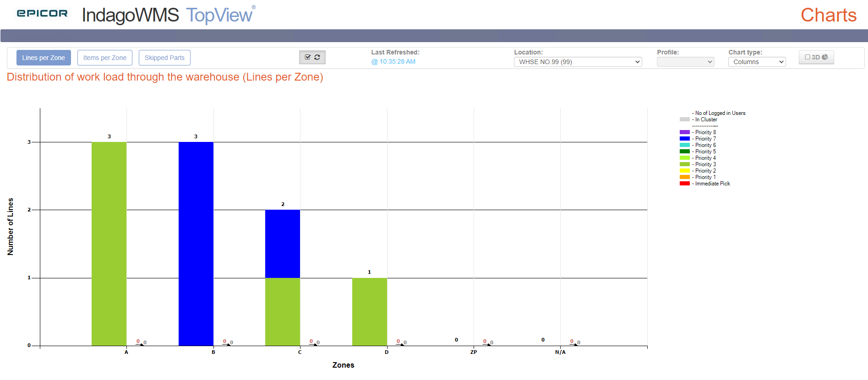Viewport: 868px width, 380px height.
Task: Click Priority 4 lime legend swatch
Action: pos(685,158)
